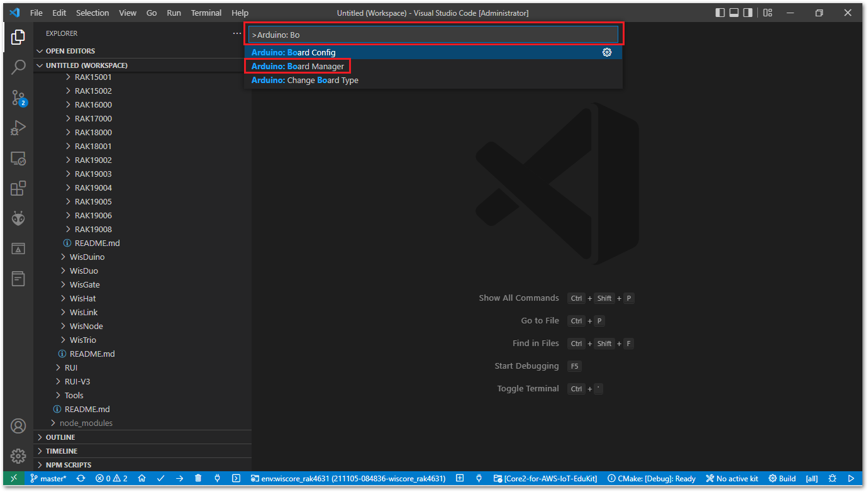Viewport: 868px width, 492px height.
Task: Toggle Primary Side Bar layout button
Action: 720,13
